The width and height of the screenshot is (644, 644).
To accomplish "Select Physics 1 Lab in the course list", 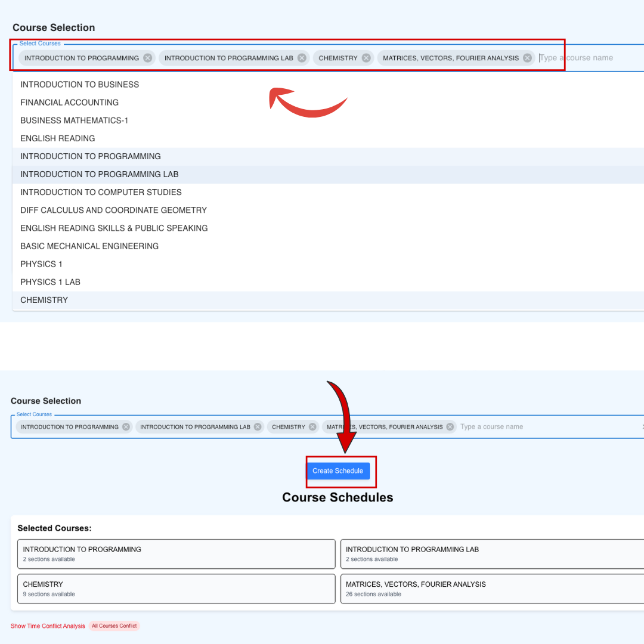I will click(x=51, y=282).
